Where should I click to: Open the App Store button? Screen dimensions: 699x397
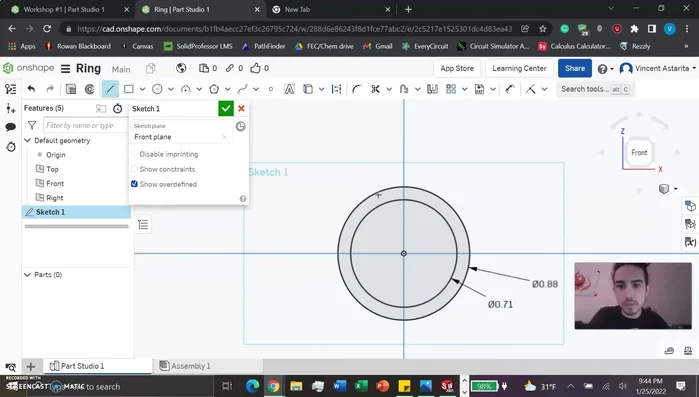[x=457, y=68]
